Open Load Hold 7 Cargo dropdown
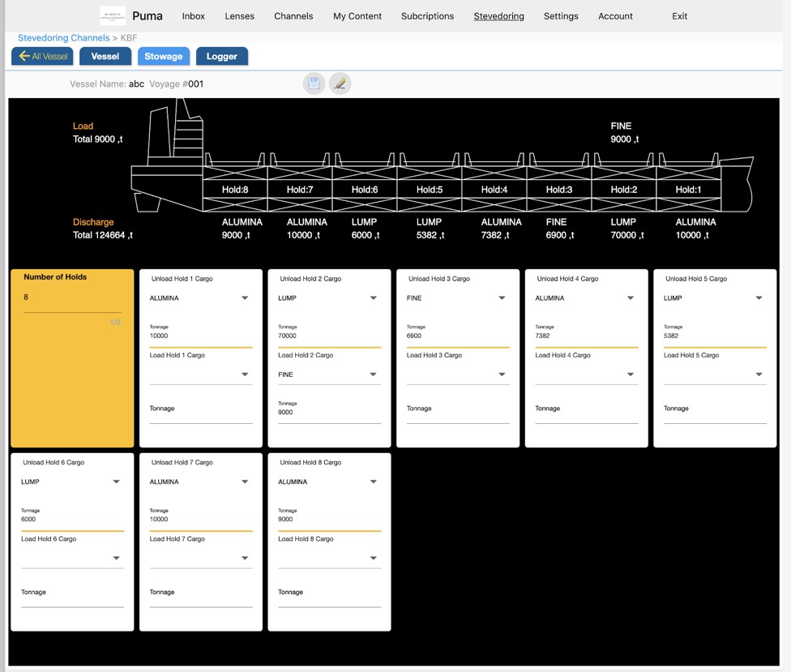Image resolution: width=791 pixels, height=672 pixels. (x=201, y=558)
